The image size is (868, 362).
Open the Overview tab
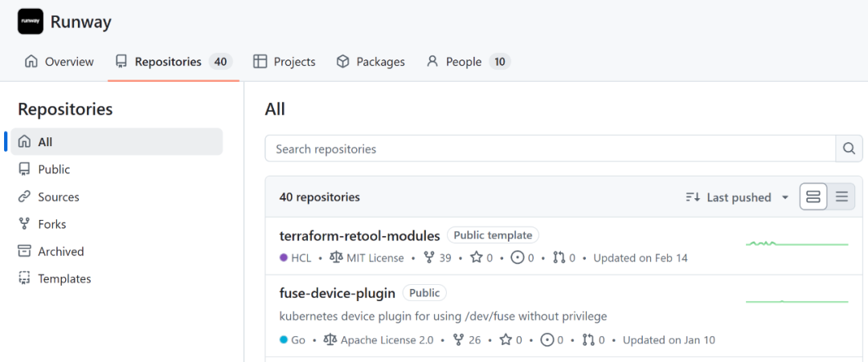[x=59, y=62]
